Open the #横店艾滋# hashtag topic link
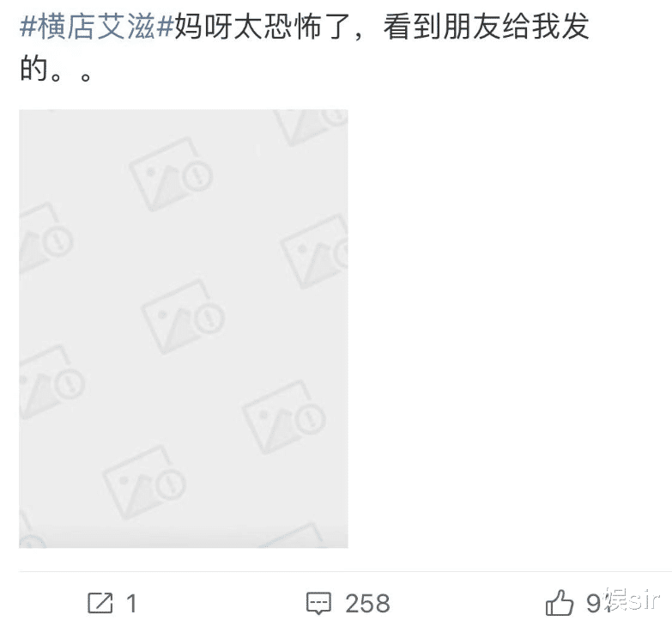The height and width of the screenshot is (627, 672). pos(96,27)
